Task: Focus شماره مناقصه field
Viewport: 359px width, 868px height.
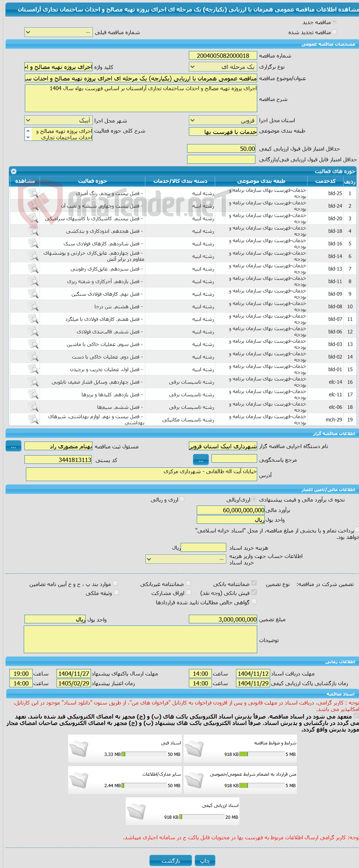Action: tap(223, 56)
